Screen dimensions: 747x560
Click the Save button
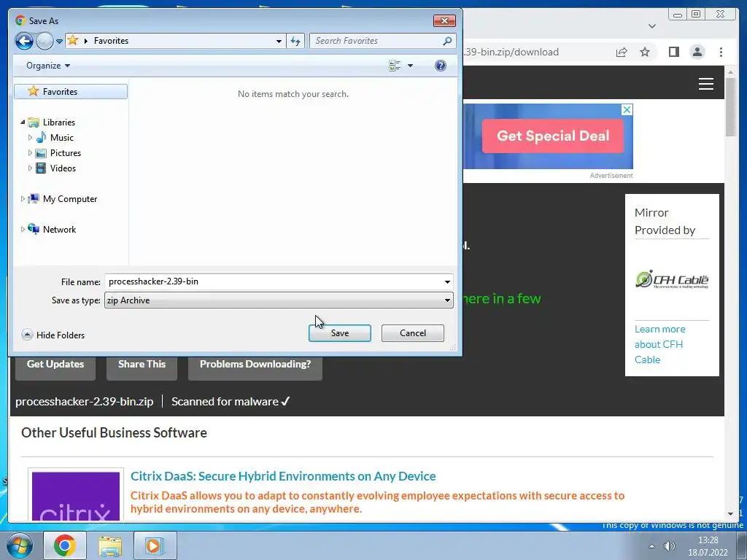340,333
